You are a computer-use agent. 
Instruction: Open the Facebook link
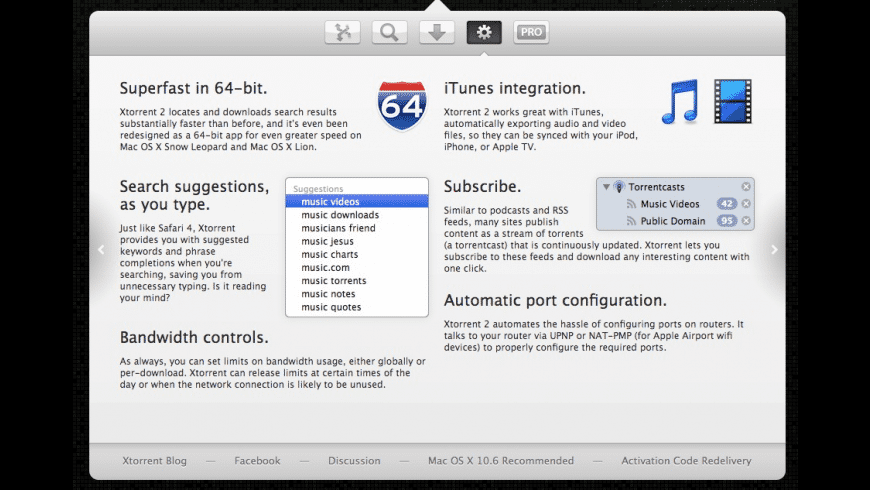[258, 461]
